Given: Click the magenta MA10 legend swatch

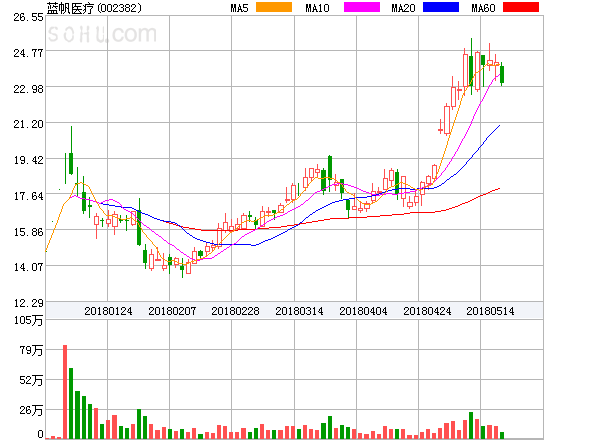Looking at the screenshot, I should 362,7.
